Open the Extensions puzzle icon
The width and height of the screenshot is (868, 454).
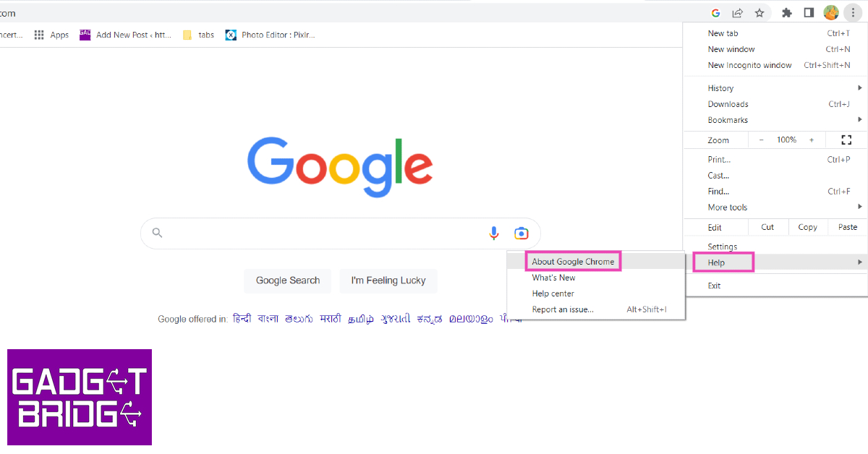788,12
